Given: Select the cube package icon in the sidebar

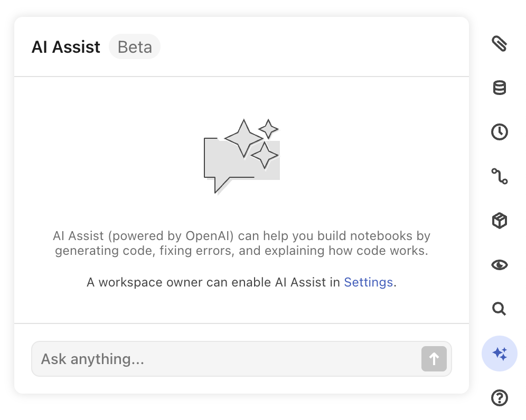Looking at the screenshot, I should (500, 221).
